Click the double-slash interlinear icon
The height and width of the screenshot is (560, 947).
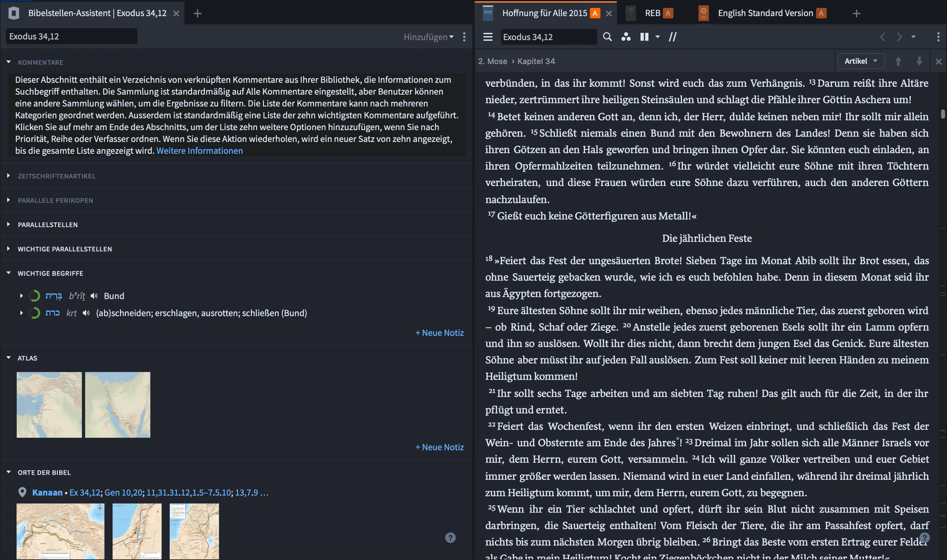coord(673,36)
